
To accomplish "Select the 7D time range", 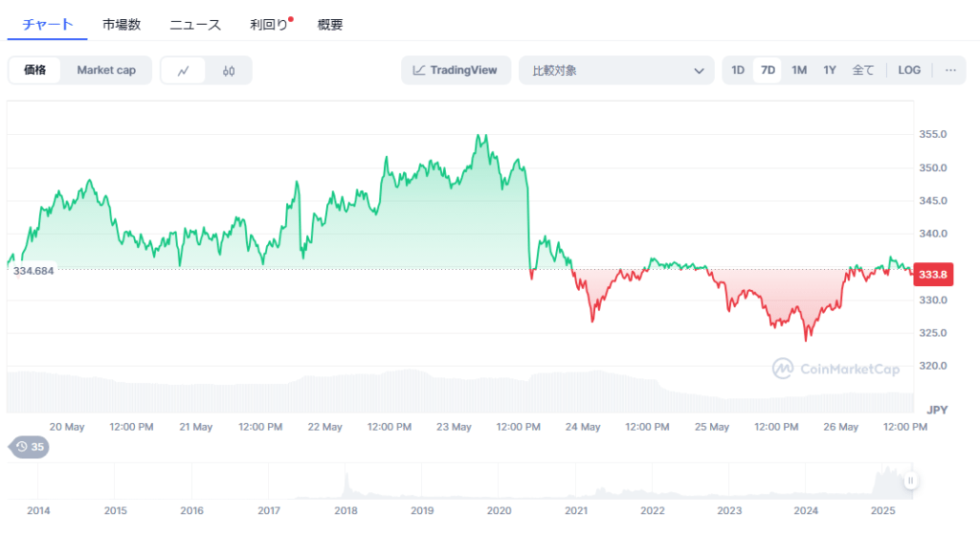I will click(x=768, y=70).
